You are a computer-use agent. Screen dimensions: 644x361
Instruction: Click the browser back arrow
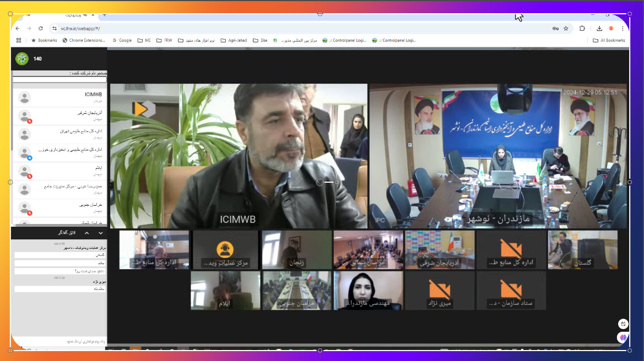18,28
